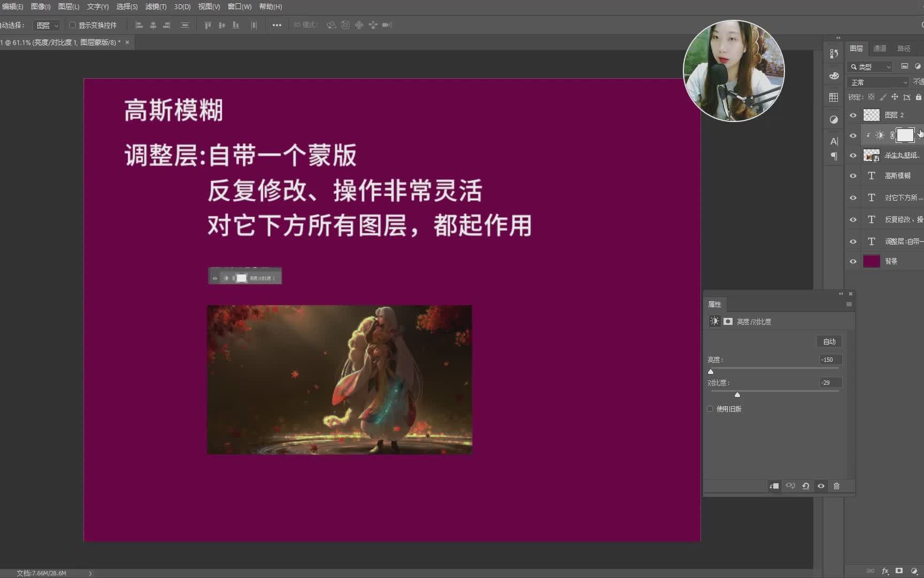Hide the 杀生丸壁纸 layer
Image resolution: width=924 pixels, height=578 pixels.
click(x=853, y=156)
